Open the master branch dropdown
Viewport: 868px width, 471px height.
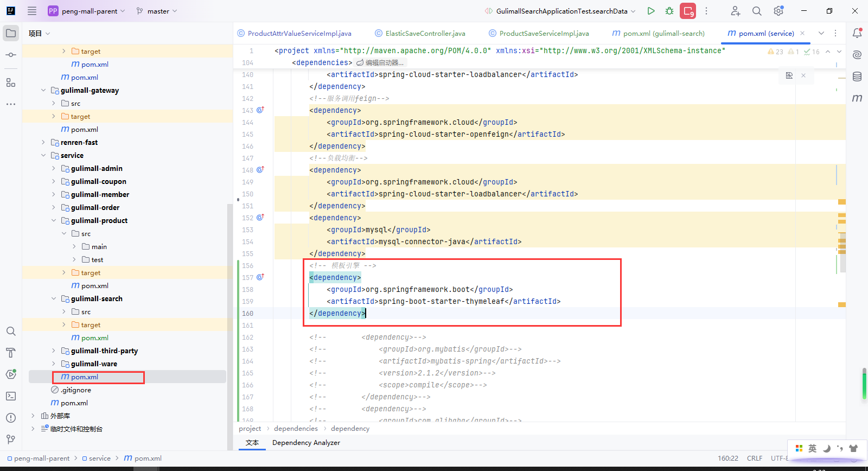157,11
